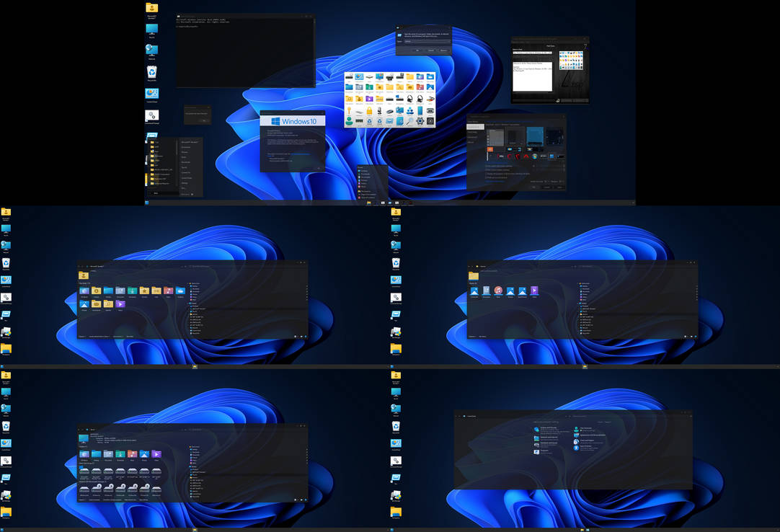
Task: Open the Videos folder in the This PC window
Action: click(156, 454)
